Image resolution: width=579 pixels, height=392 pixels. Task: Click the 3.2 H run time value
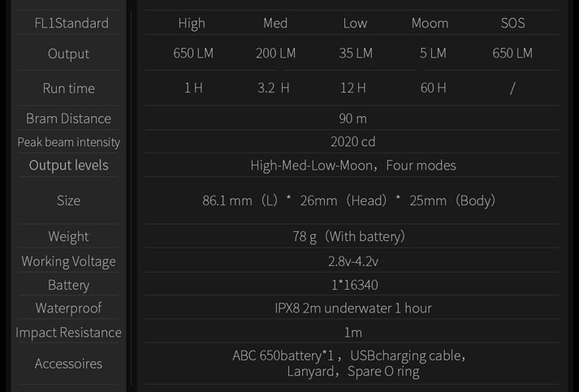tap(273, 88)
